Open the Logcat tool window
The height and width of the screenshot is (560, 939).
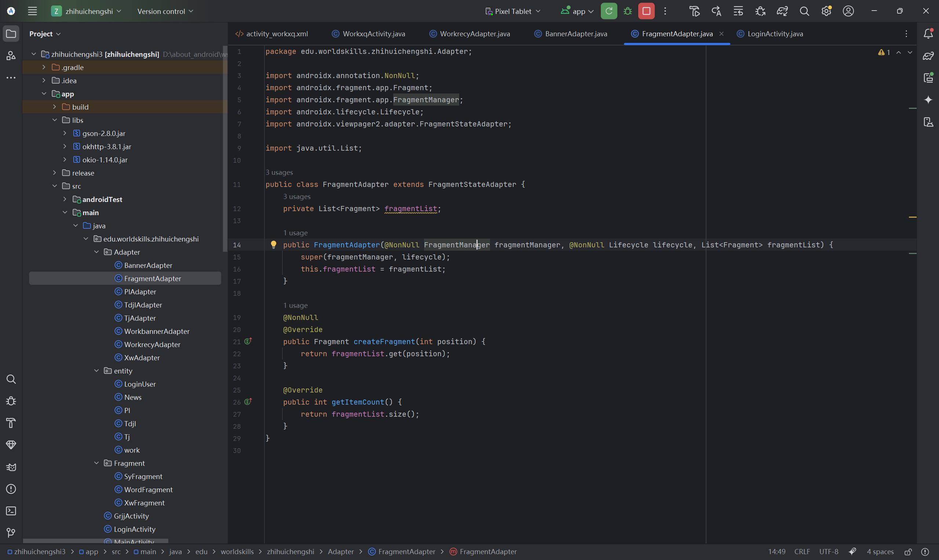click(11, 467)
